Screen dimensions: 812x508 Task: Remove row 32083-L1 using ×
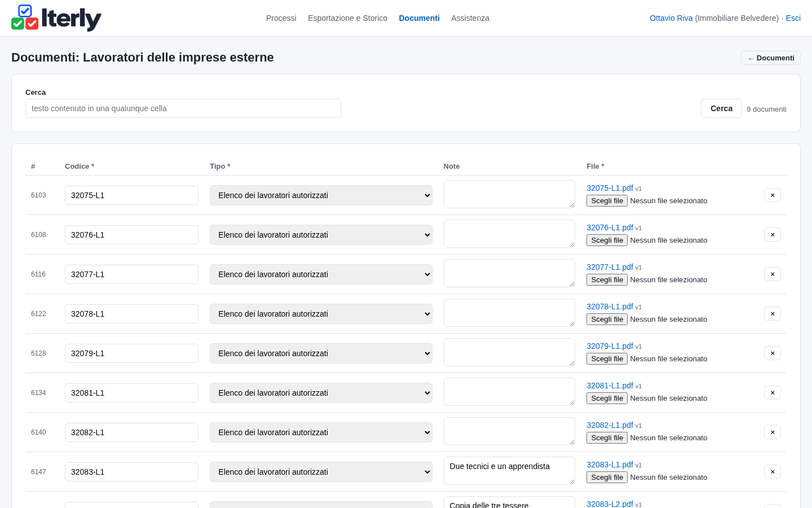coord(773,472)
